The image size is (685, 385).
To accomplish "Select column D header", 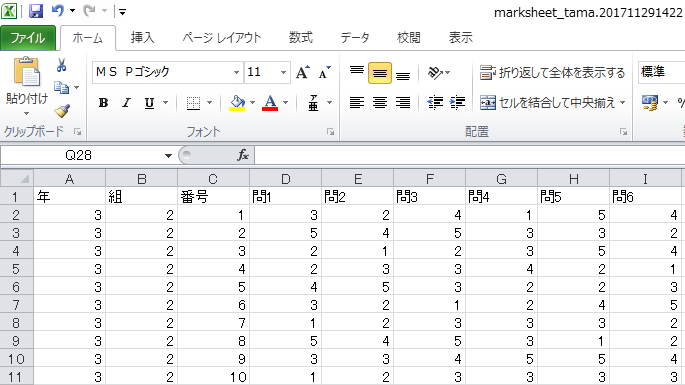I will point(285,179).
